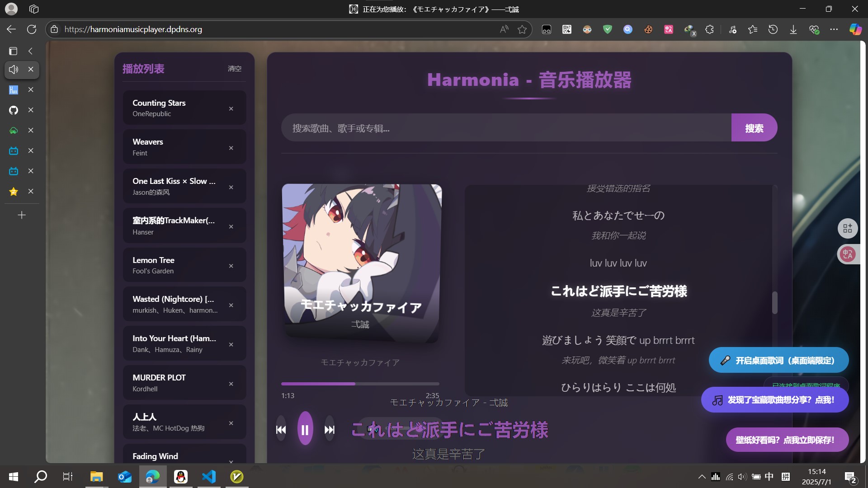Open browser extensions puzzle menu
Image resolution: width=868 pixels, height=488 pixels.
point(710,29)
